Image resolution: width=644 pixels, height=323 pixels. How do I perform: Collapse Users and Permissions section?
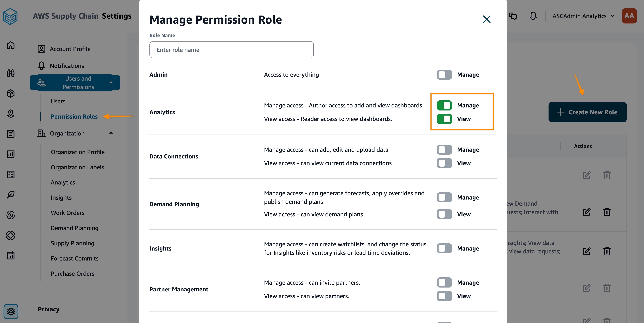[111, 82]
